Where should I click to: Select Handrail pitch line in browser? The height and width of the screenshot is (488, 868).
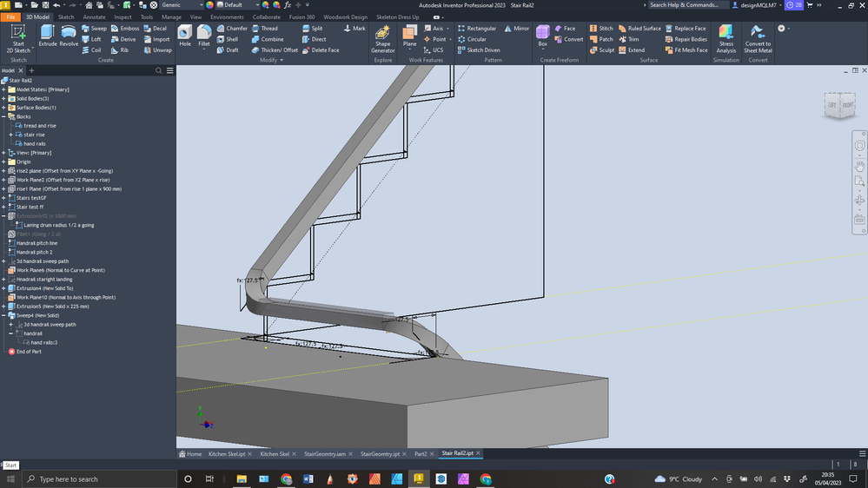(33, 243)
